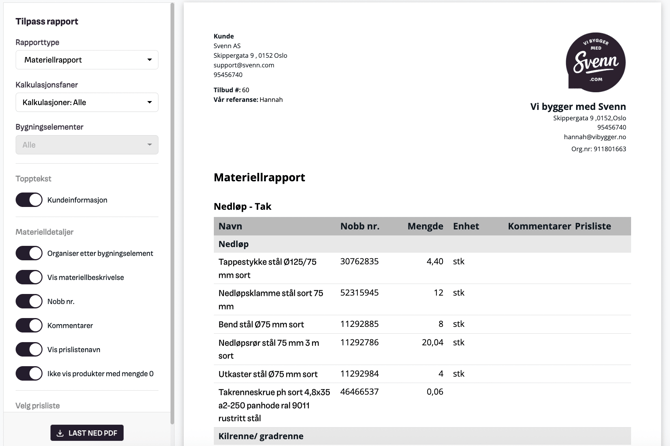Toggle Vis prislistenavn switch
670x446 pixels.
click(x=29, y=349)
